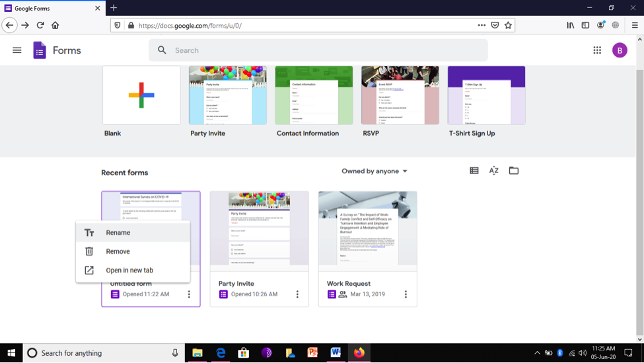Open the Contact Information template
Image resolution: width=644 pixels, height=363 pixels.
314,95
